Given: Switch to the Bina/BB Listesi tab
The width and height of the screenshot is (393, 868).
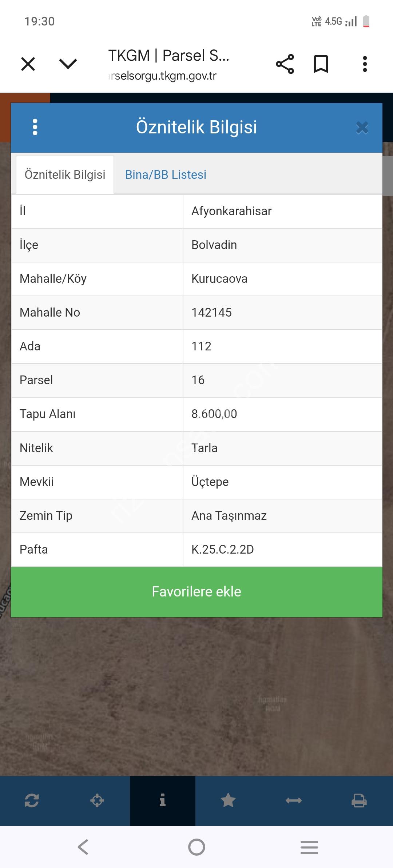Looking at the screenshot, I should 166,175.
